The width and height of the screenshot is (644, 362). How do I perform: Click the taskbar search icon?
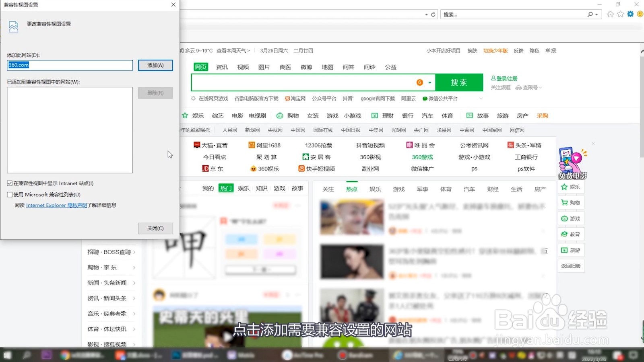pos(27,355)
